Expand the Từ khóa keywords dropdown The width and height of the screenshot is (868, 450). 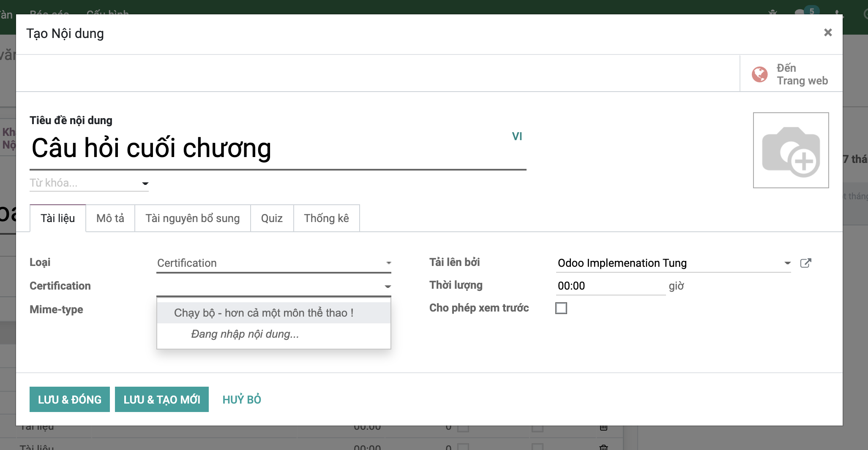(x=145, y=183)
